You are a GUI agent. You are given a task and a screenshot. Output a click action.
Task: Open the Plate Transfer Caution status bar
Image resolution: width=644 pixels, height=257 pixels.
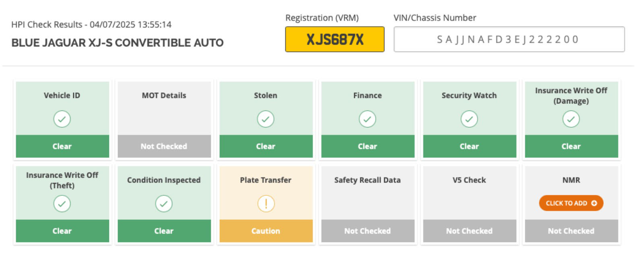[266, 231]
